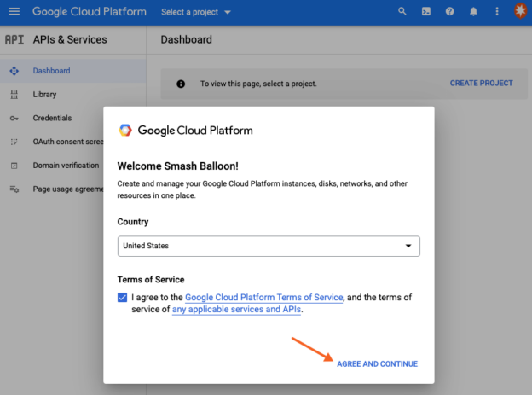532x395 pixels.
Task: Open the three-dot settings menu
Action: pos(497,12)
